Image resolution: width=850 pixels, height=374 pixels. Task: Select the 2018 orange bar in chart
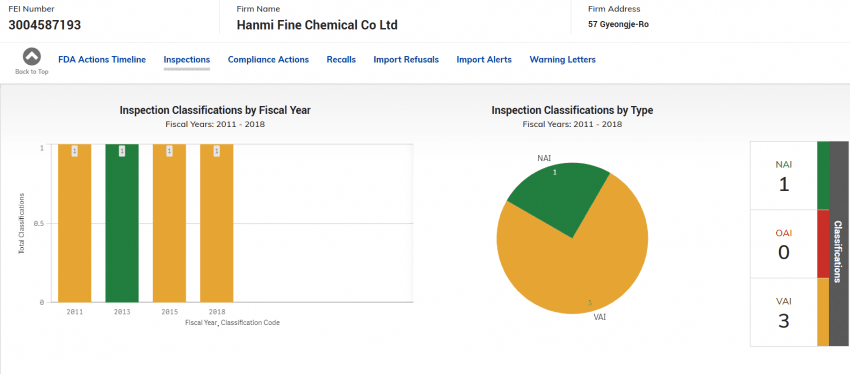tap(217, 223)
